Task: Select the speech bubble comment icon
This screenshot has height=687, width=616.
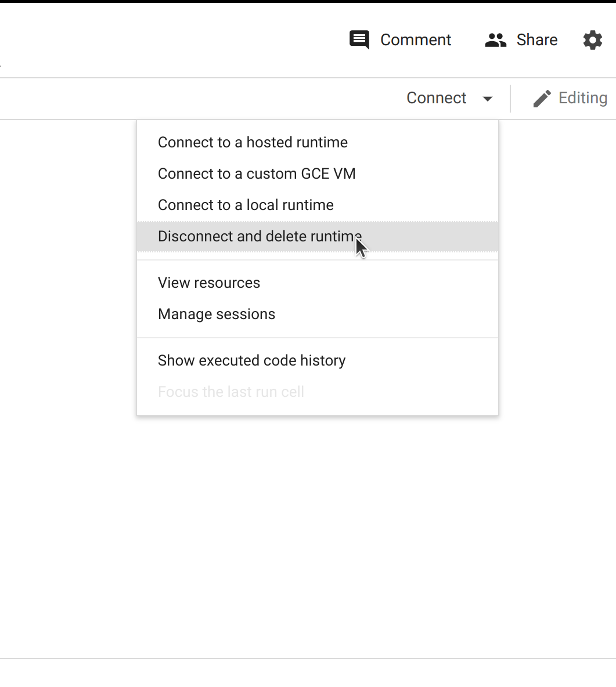Action: pos(359,39)
